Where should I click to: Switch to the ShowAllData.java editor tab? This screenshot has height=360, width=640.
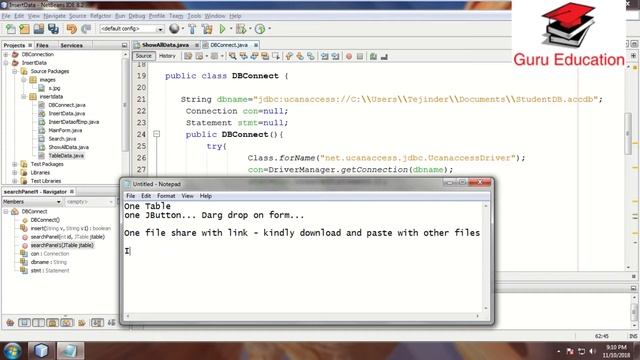coord(165,45)
